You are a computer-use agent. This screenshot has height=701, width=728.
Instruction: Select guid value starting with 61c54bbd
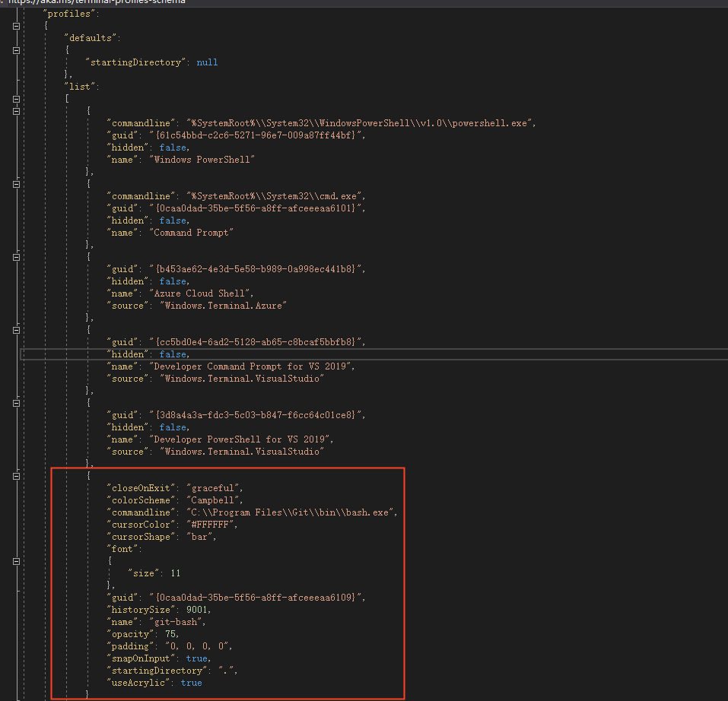256,135
